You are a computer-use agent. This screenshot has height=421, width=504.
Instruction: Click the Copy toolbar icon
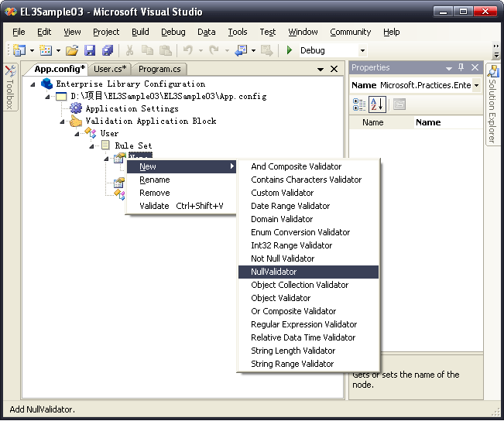click(148, 50)
